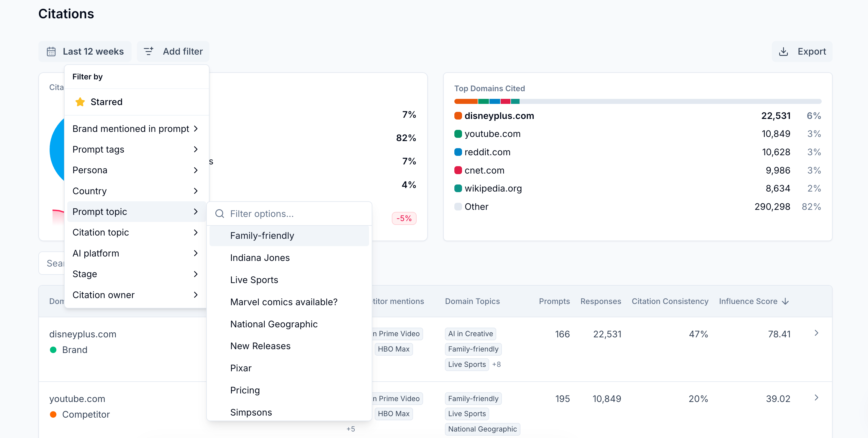
Task: Click the Add filter sliders icon
Action: click(x=149, y=51)
